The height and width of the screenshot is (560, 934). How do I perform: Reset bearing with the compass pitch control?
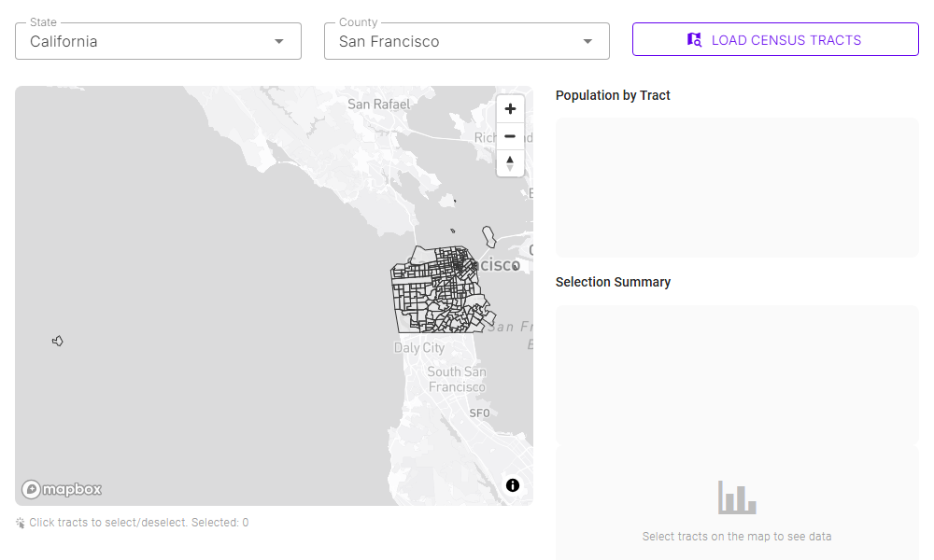coord(510,163)
